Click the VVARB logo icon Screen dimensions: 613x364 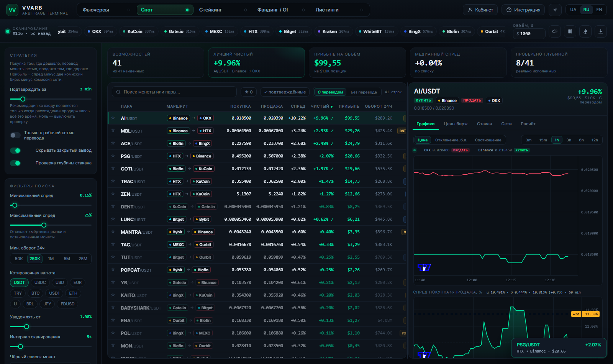12,10
